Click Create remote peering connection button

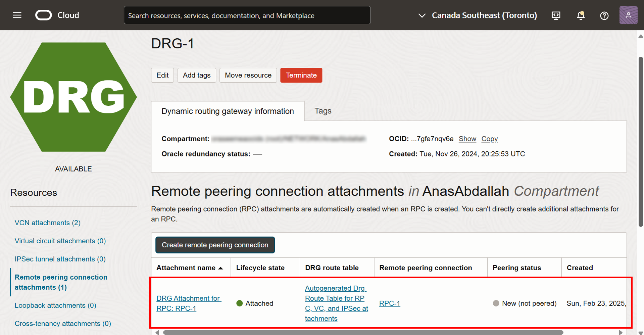pos(215,245)
